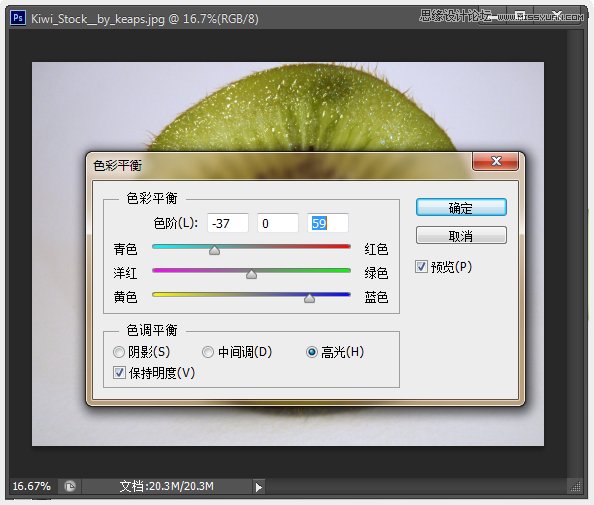Viewport: 594px width, 505px height.
Task: Toggle the 保持明度(V) checkbox
Action: [x=119, y=373]
